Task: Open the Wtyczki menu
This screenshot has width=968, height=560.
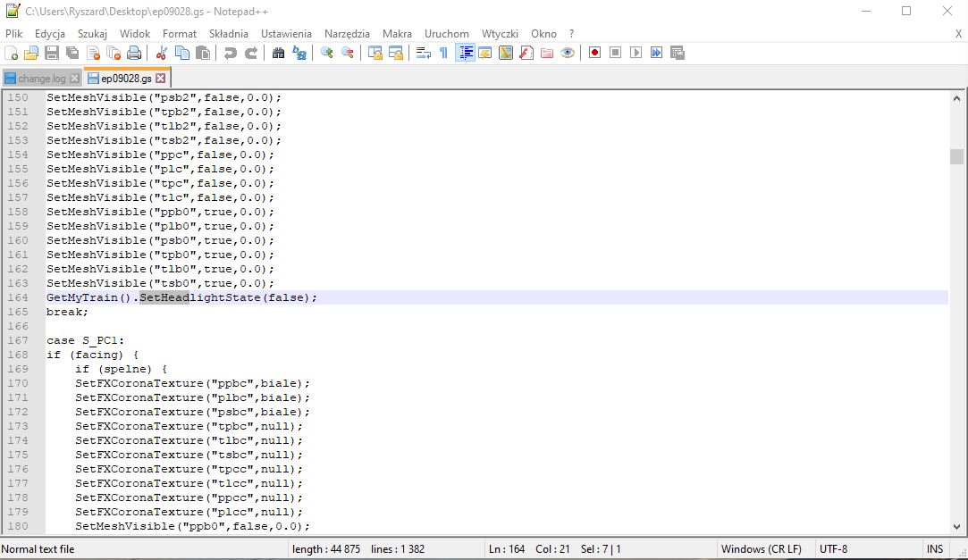Action: coord(500,33)
